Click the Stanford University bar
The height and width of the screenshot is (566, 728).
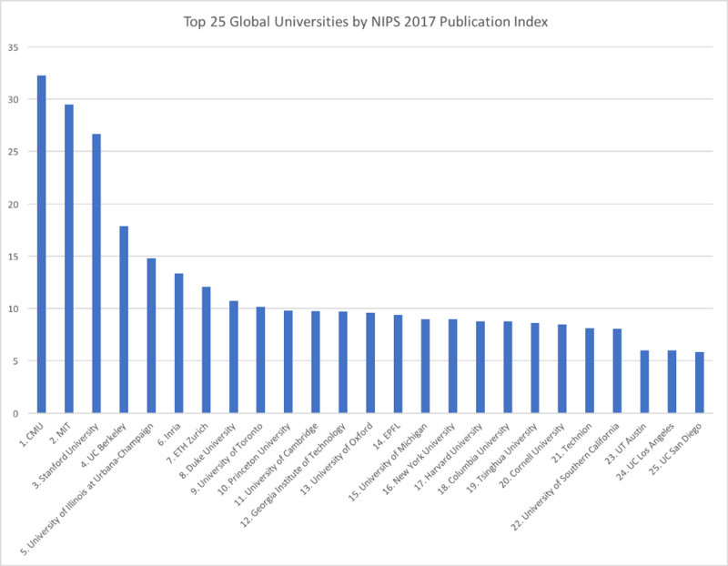(x=96, y=273)
